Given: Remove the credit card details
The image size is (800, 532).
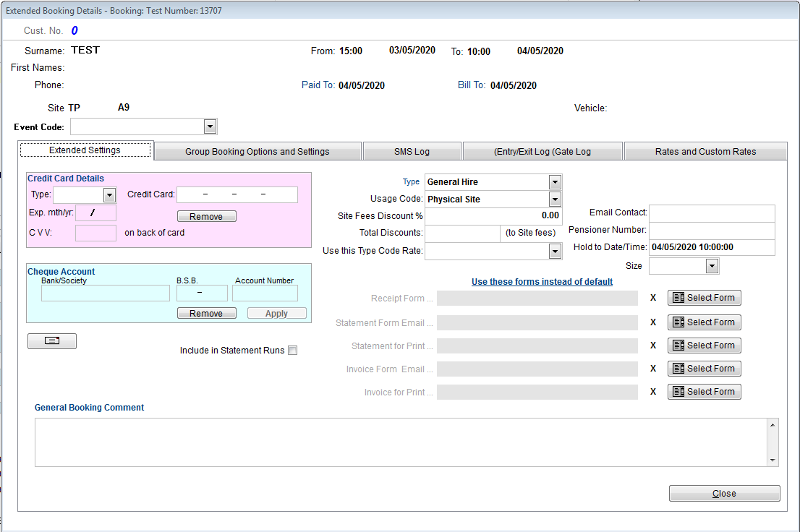Looking at the screenshot, I should point(207,216).
